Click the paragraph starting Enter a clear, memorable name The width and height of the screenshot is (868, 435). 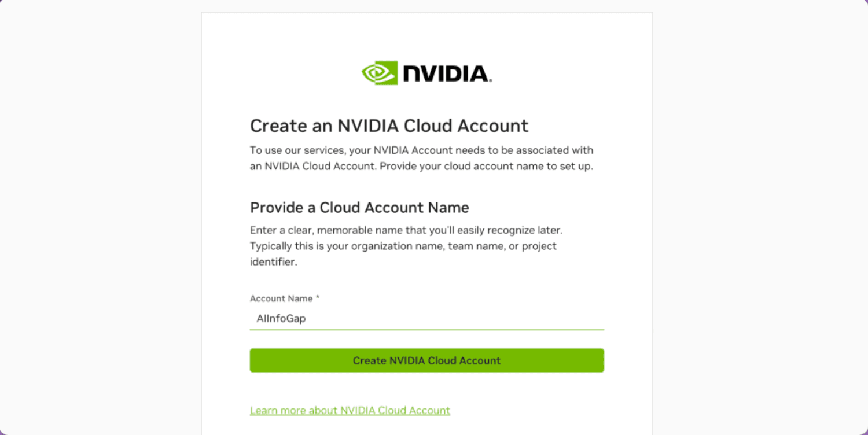coord(406,246)
